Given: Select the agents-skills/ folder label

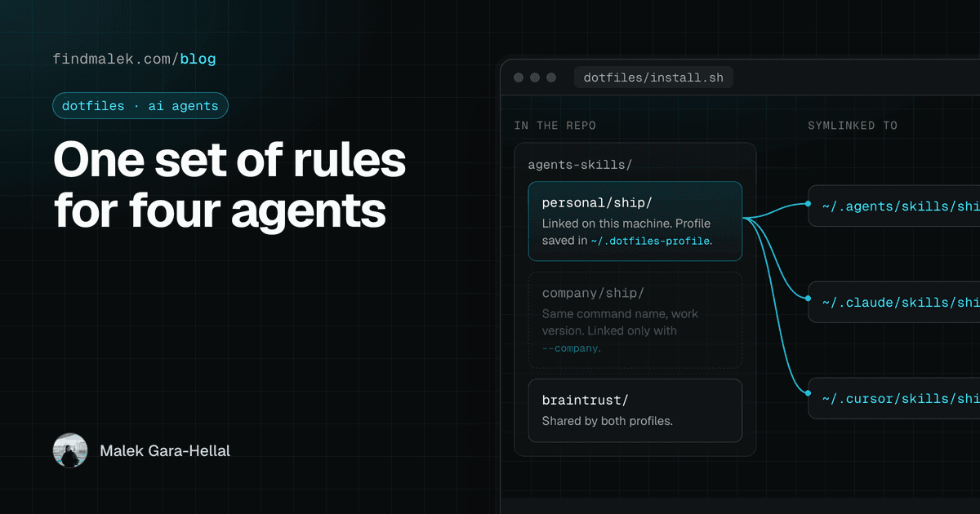Looking at the screenshot, I should [581, 165].
